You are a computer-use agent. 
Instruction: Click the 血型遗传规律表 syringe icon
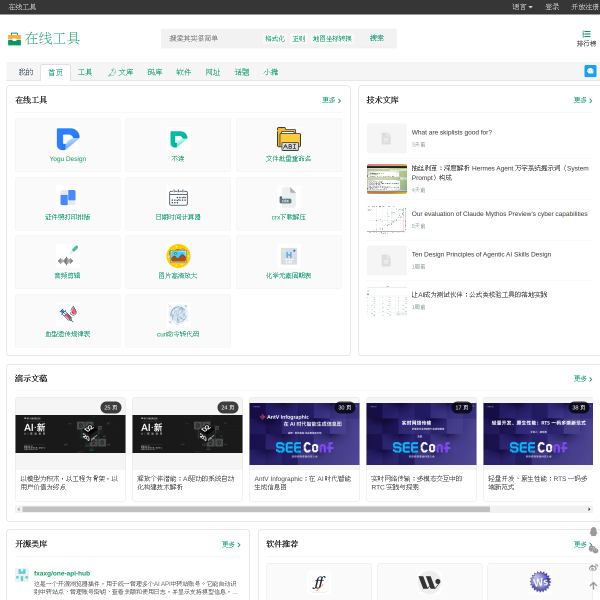pos(68,314)
